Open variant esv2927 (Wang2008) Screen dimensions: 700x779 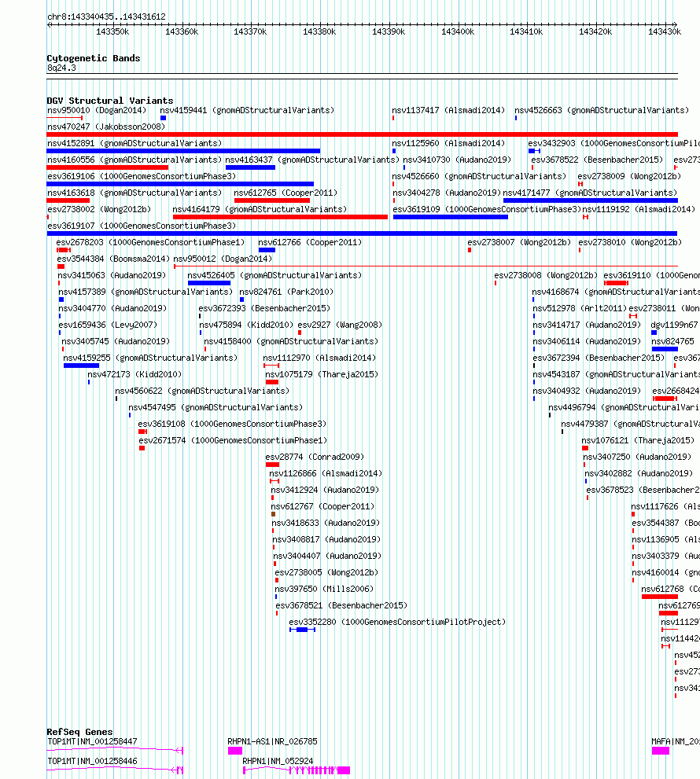[x=340, y=325]
